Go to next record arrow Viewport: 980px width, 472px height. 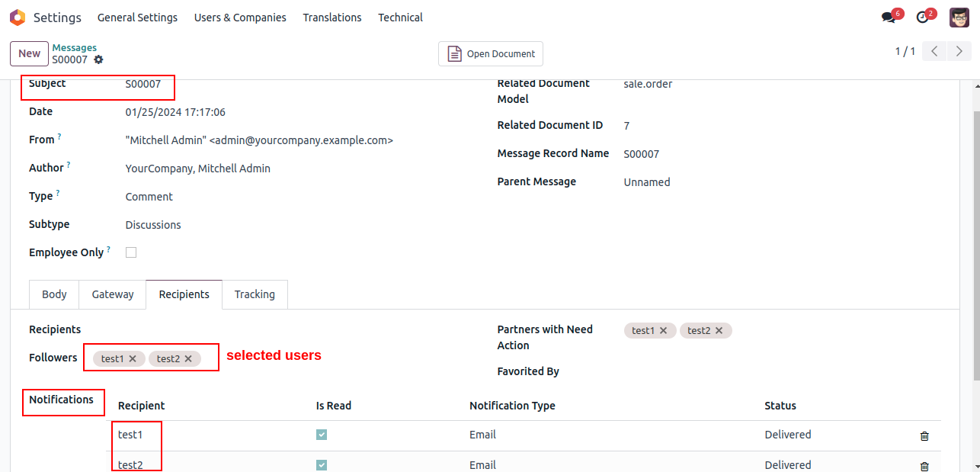pos(959,52)
